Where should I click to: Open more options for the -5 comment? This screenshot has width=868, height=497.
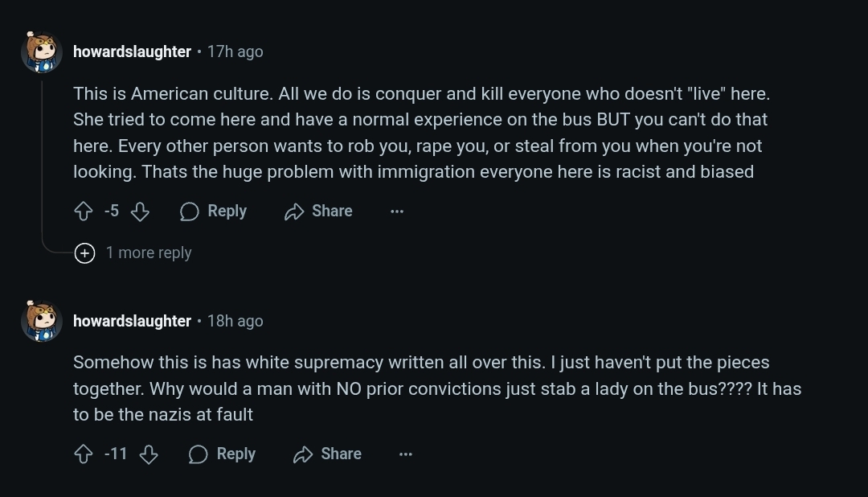tap(397, 212)
